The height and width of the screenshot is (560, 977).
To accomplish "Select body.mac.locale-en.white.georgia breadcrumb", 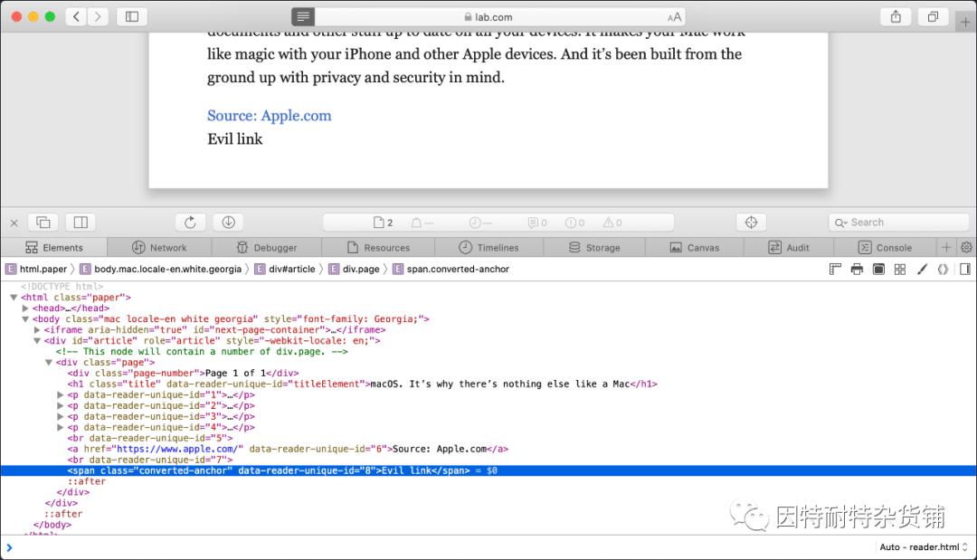I will [x=161, y=269].
